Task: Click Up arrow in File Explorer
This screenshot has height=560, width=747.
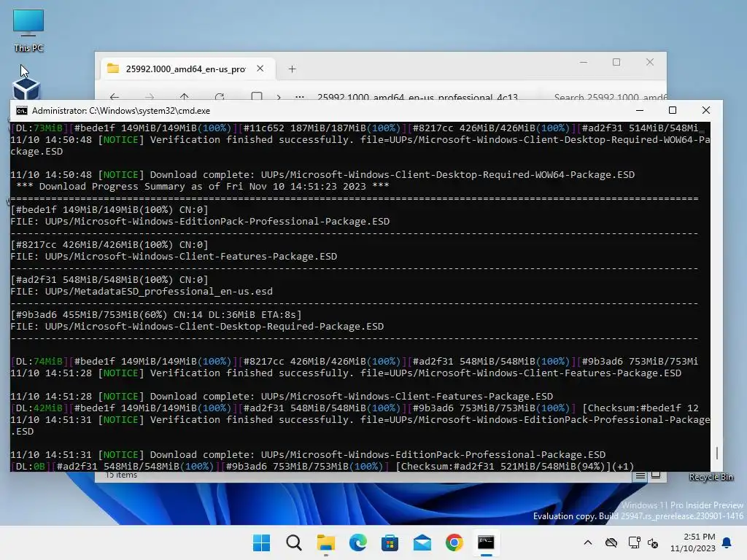Action: click(x=185, y=97)
